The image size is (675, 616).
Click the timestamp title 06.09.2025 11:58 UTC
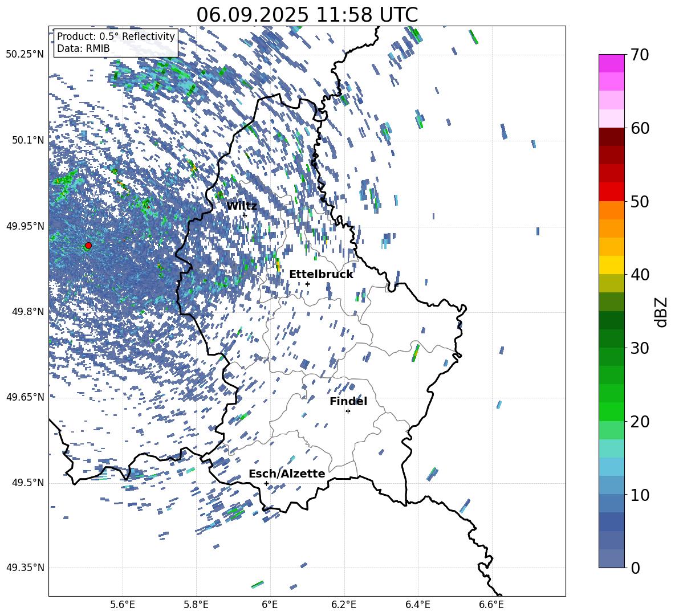tap(307, 15)
